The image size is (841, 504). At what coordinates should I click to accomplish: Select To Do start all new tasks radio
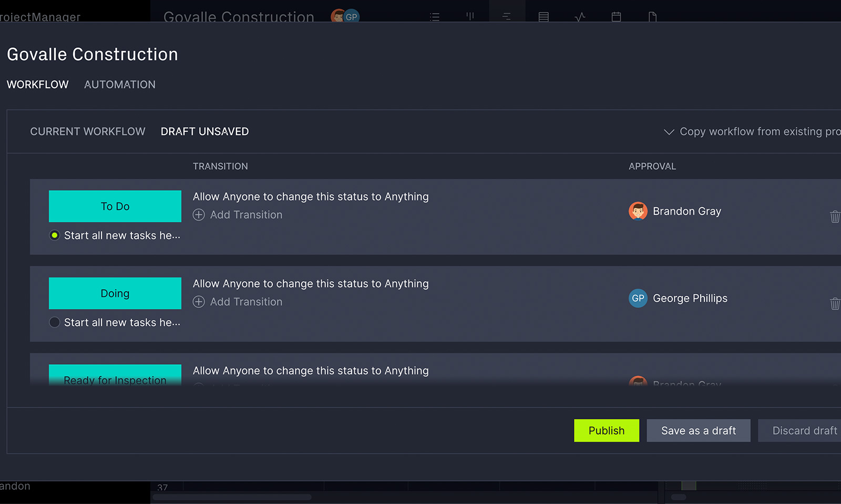pos(54,235)
